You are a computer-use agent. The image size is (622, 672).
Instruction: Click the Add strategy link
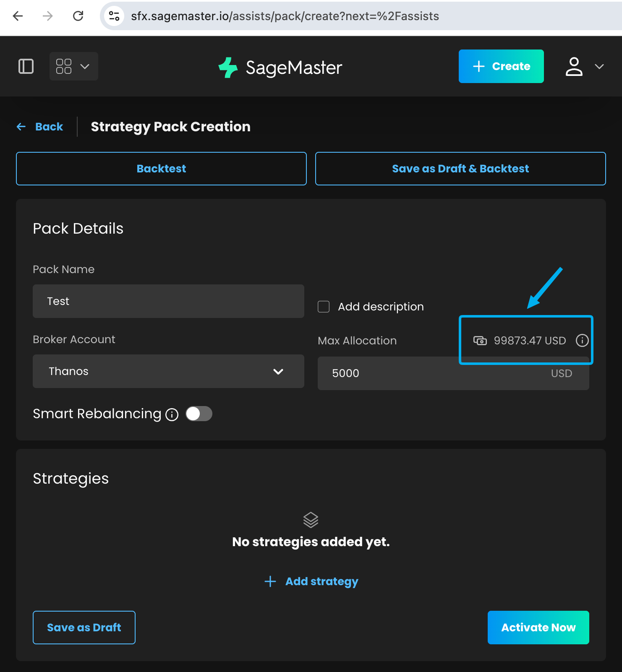[x=311, y=581]
